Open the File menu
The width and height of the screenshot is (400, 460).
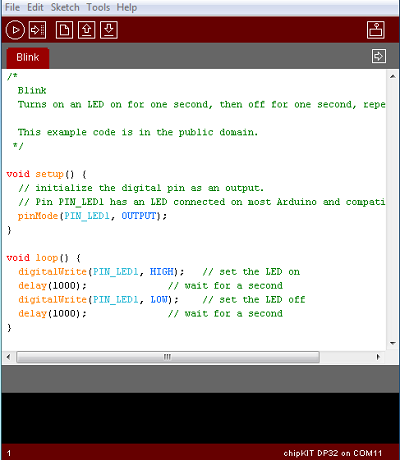(x=13, y=7)
